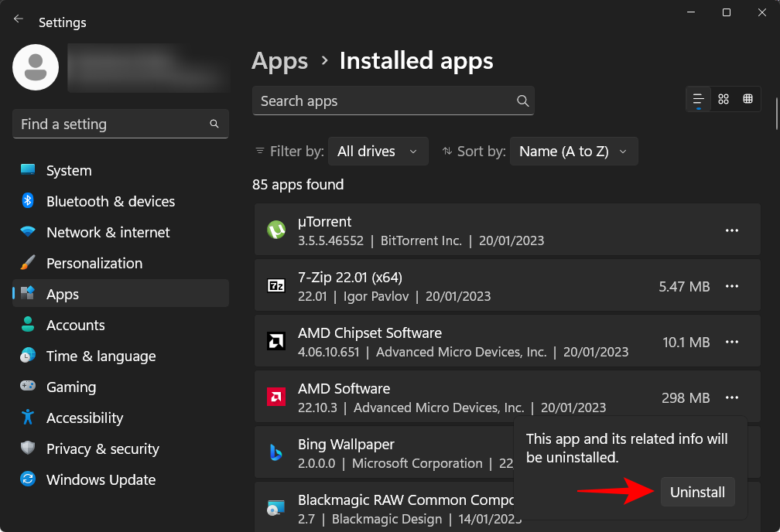Open the more options menu for µTorrent
Image resolution: width=780 pixels, height=532 pixels.
click(x=732, y=230)
